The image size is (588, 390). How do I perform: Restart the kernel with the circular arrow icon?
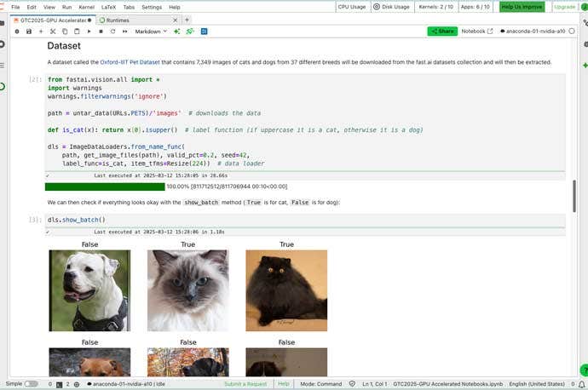point(113,32)
